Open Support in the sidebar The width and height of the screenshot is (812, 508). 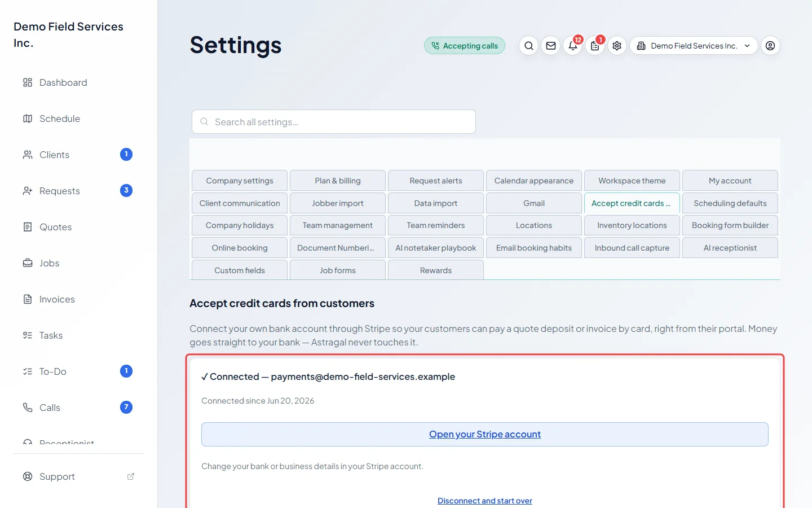click(x=79, y=476)
